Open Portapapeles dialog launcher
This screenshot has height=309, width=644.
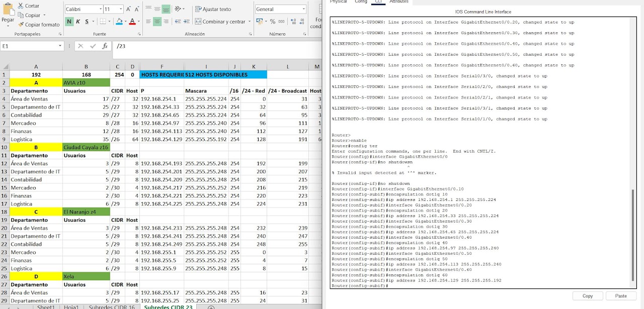[x=60, y=34]
